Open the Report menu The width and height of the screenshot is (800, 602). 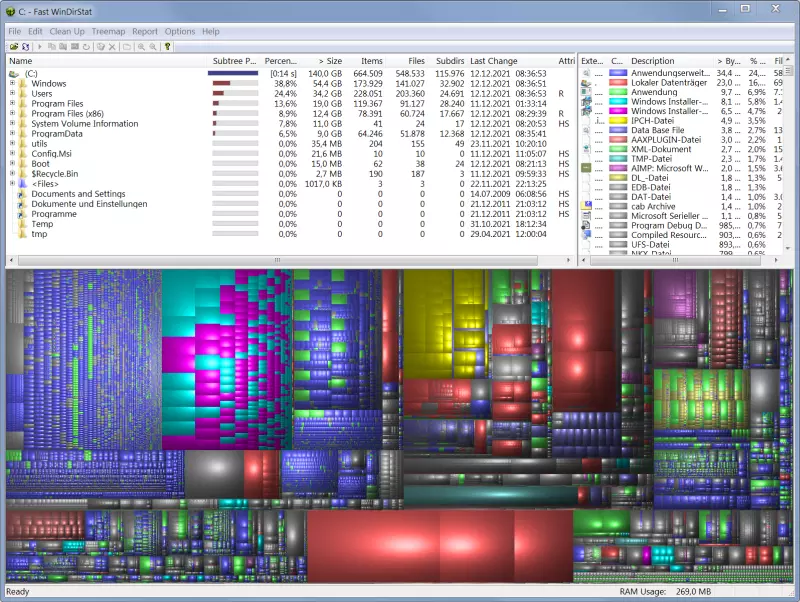point(145,31)
